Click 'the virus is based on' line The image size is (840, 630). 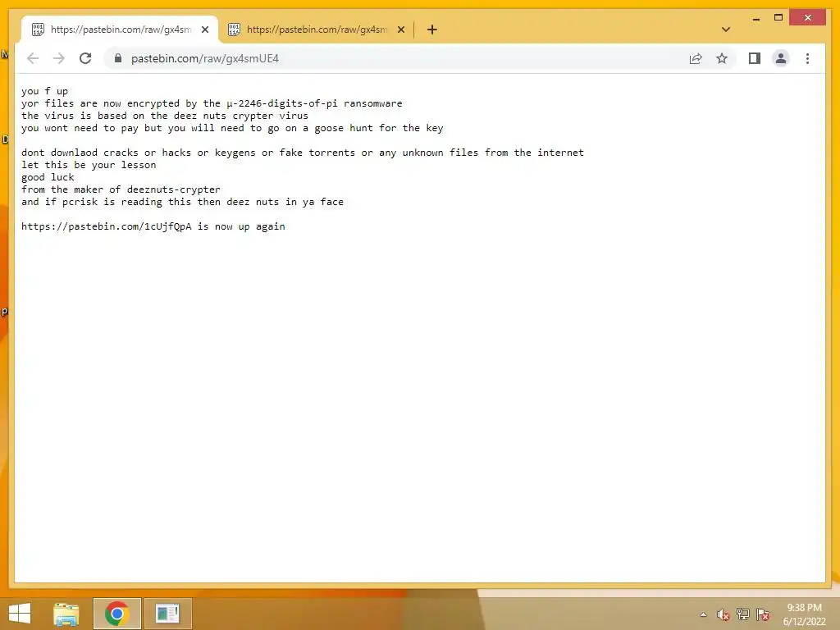[165, 116]
